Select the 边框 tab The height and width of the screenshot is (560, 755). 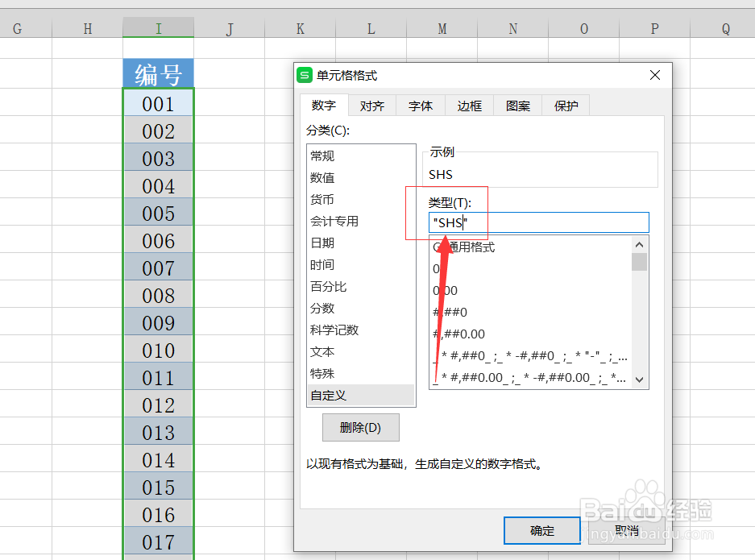[468, 105]
